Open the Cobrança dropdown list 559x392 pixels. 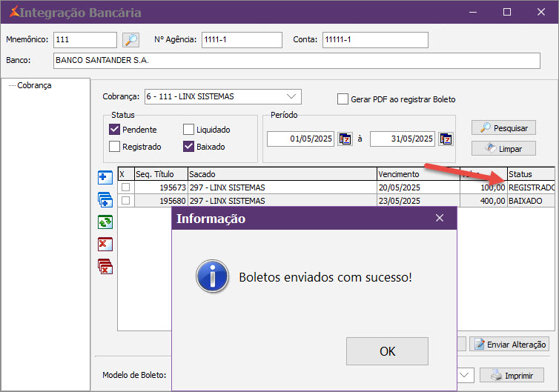(291, 96)
